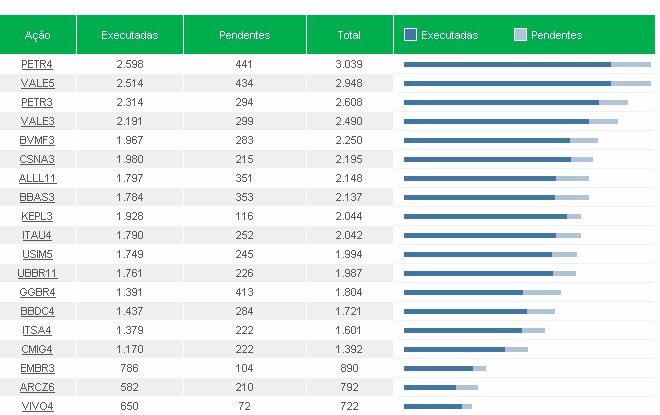Select ARCZ6 executed value 582

tap(129, 387)
